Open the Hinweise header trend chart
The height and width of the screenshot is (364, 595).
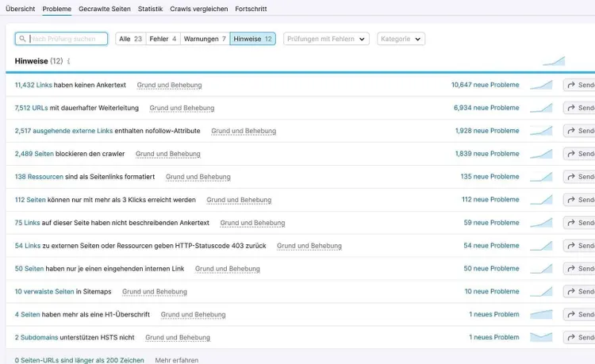click(554, 61)
